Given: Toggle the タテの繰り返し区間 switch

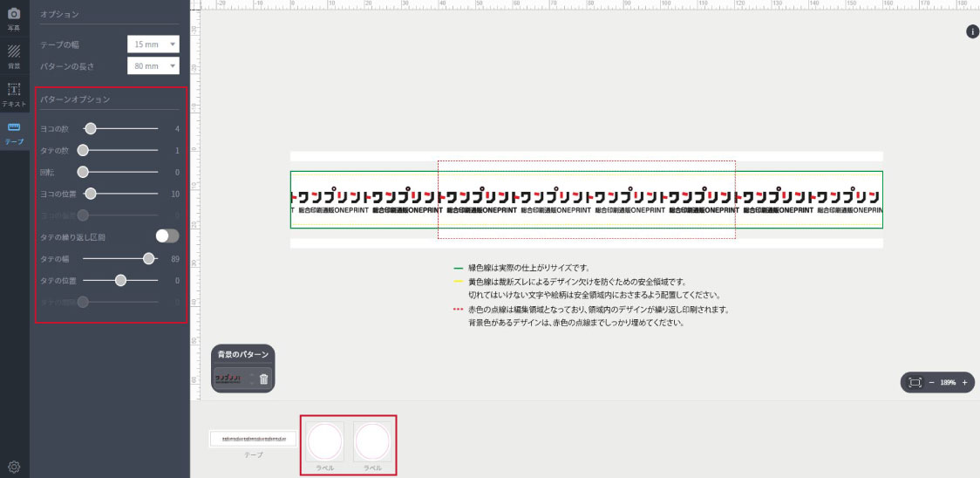Looking at the screenshot, I should [167, 236].
